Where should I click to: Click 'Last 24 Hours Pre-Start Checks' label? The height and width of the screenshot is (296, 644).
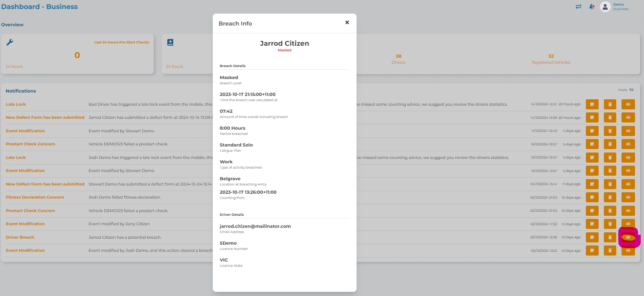pos(122,42)
